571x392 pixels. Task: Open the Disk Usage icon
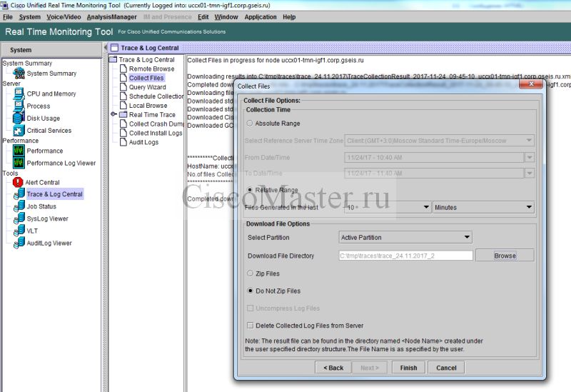click(x=19, y=118)
